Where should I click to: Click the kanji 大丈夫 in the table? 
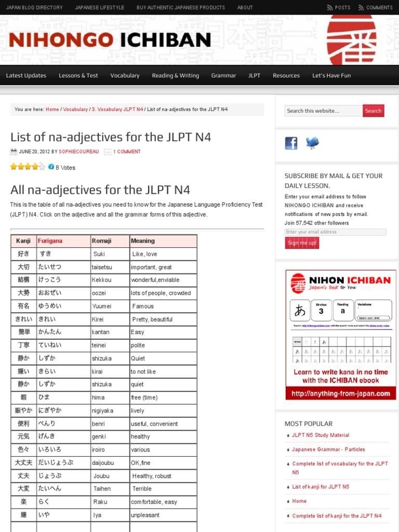coord(23,463)
